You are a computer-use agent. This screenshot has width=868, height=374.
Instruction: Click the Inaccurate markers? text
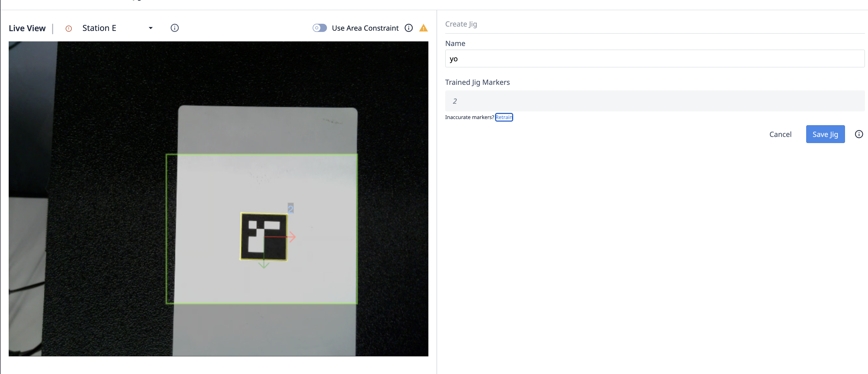tap(470, 117)
